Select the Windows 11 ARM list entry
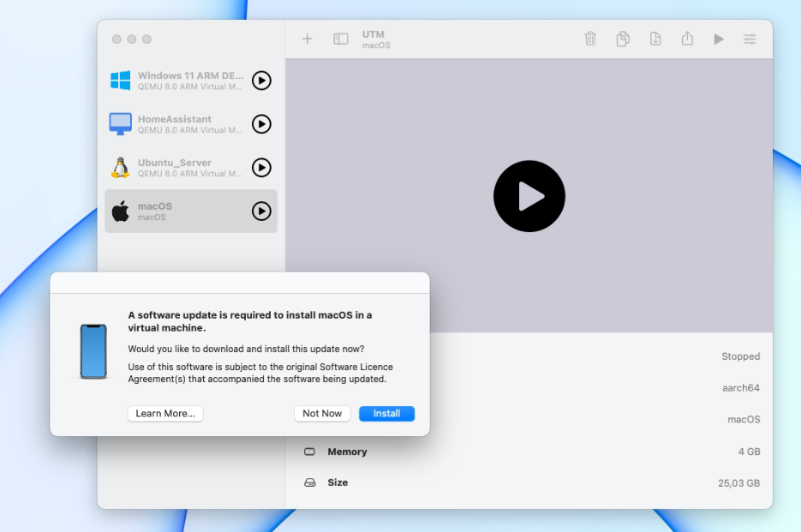 point(191,81)
